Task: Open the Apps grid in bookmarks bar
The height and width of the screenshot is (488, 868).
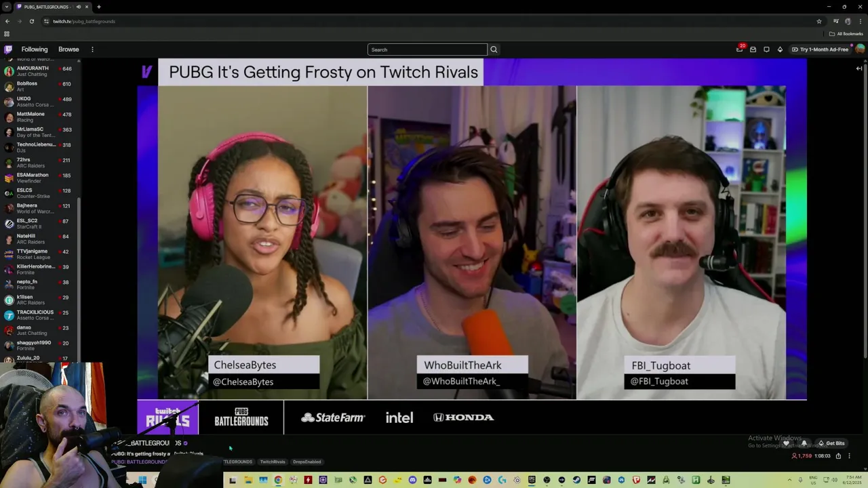Action: coord(7,34)
